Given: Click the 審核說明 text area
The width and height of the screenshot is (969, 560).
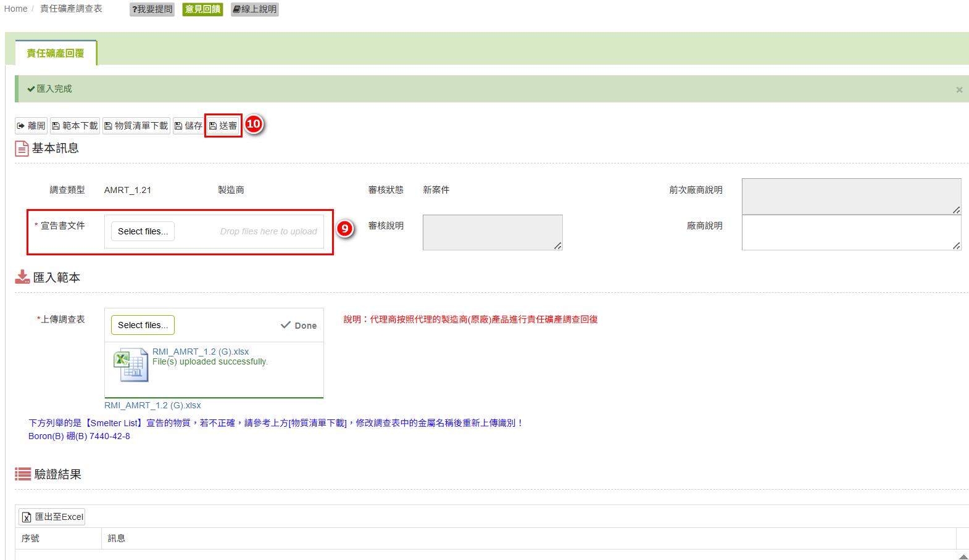Looking at the screenshot, I should 492,233.
